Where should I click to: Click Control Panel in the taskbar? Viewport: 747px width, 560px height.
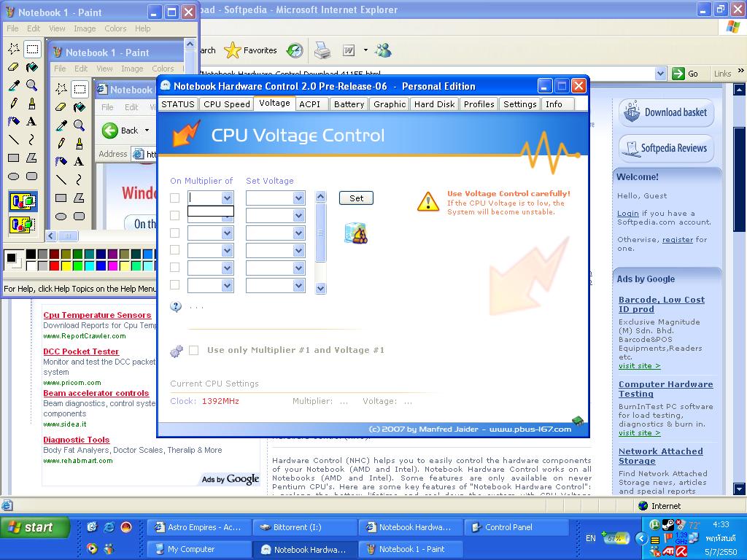pyautogui.click(x=516, y=527)
